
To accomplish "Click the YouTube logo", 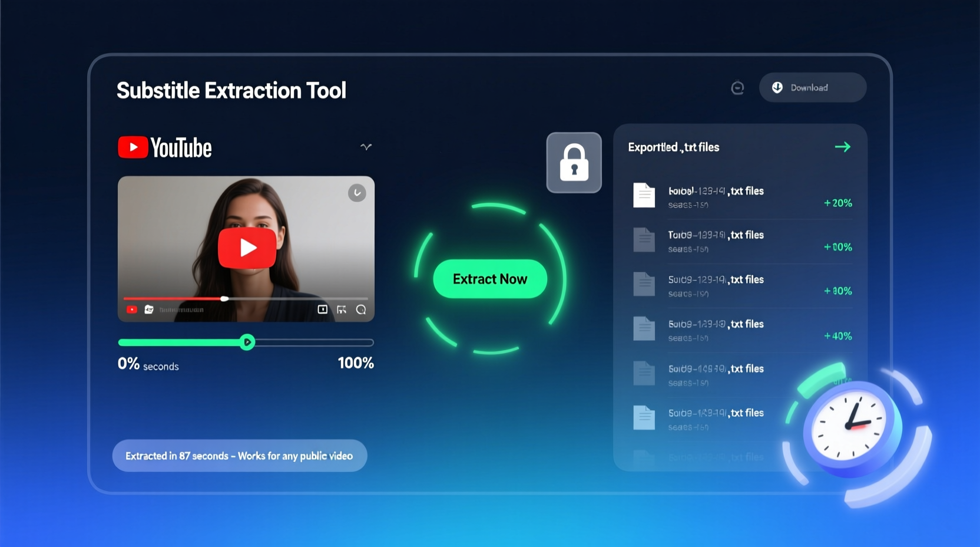I will 165,147.
